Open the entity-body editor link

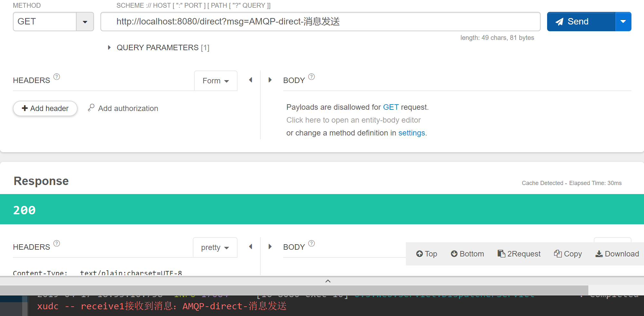(x=353, y=120)
